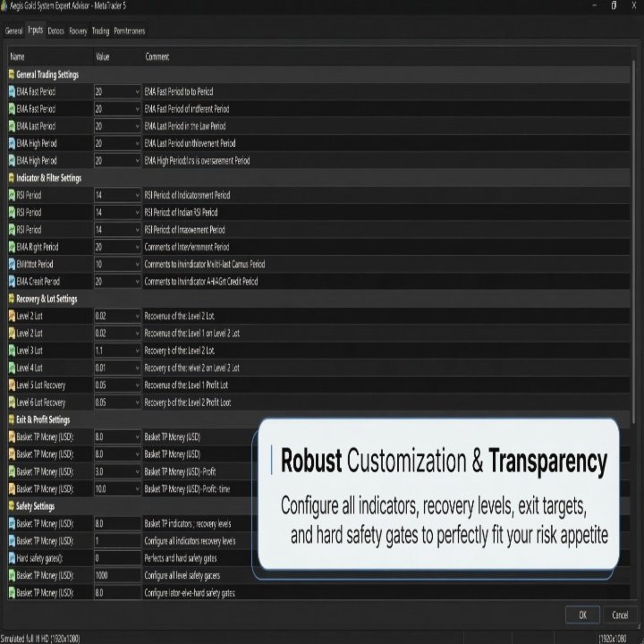Click the inputs list vertical scrollbar
This screenshot has height=644, width=644.
click(634, 242)
